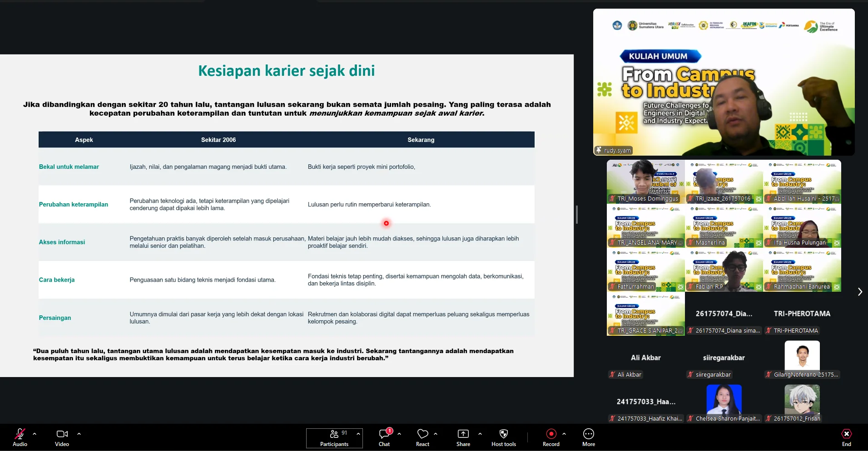Expand Share options arrow
868x451 pixels.
(x=480, y=434)
